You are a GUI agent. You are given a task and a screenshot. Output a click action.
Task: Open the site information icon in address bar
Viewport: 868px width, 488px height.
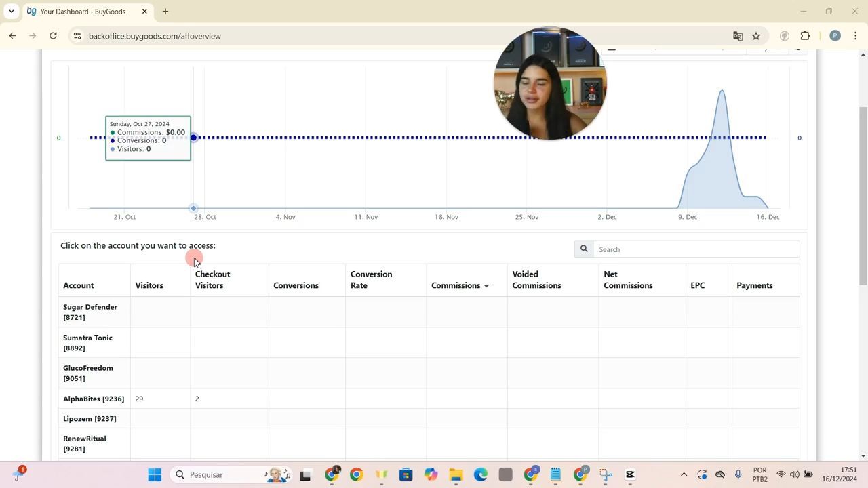pyautogui.click(x=77, y=36)
